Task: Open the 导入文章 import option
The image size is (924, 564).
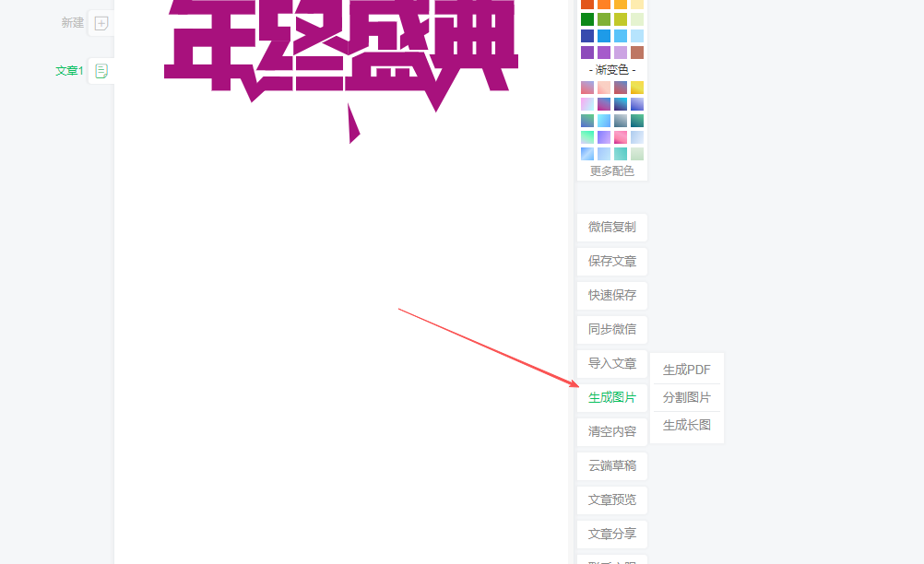Action: (x=611, y=363)
